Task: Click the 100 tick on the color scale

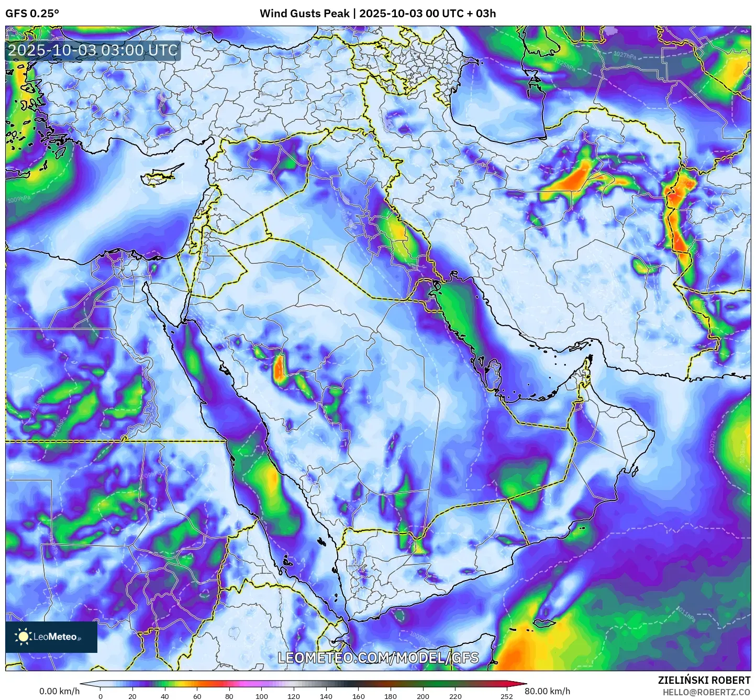Action: (x=262, y=696)
